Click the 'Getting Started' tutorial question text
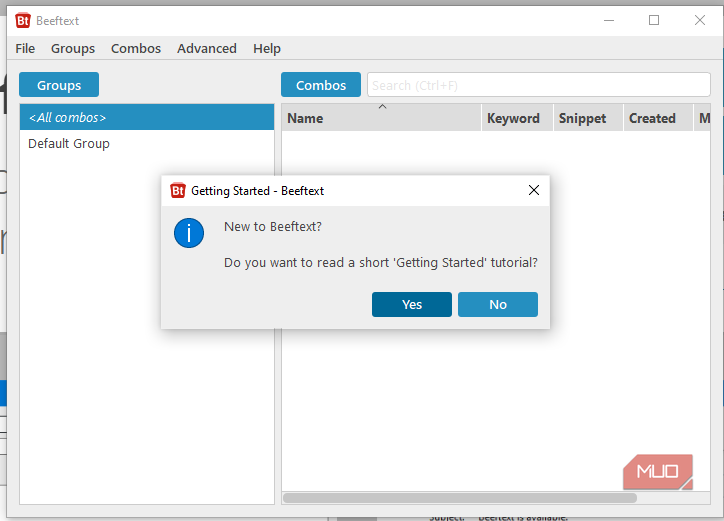Image resolution: width=724 pixels, height=521 pixels. pyautogui.click(x=381, y=263)
